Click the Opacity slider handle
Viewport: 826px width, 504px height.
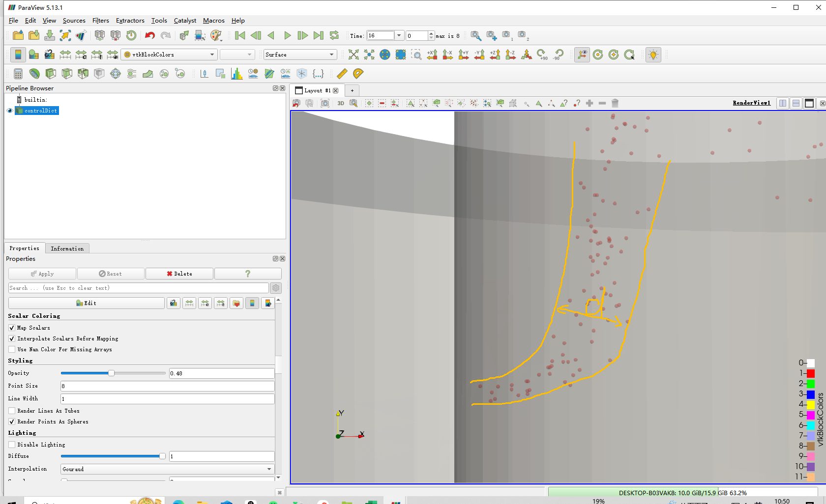click(x=112, y=373)
